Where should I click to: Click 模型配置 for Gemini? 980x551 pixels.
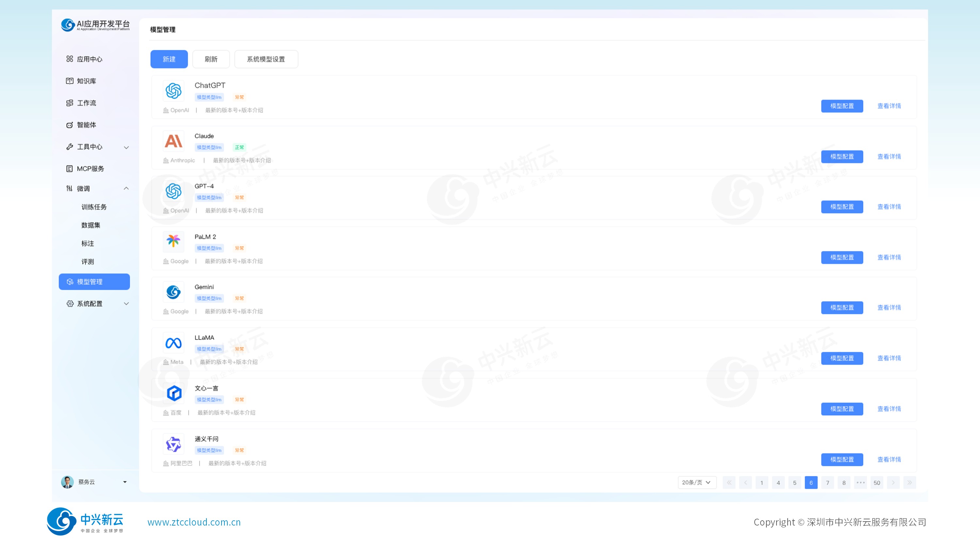click(842, 308)
